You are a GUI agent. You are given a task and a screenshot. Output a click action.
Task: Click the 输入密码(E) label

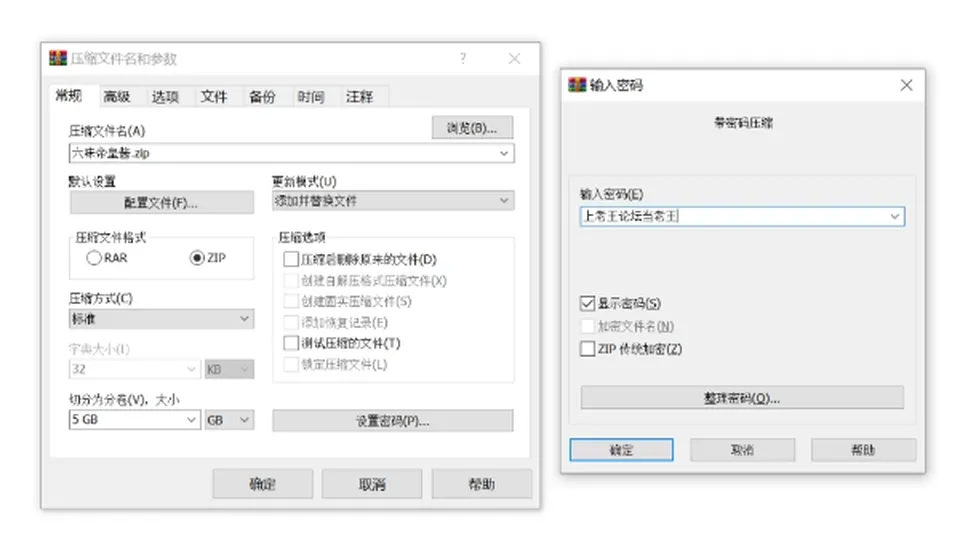(x=612, y=194)
